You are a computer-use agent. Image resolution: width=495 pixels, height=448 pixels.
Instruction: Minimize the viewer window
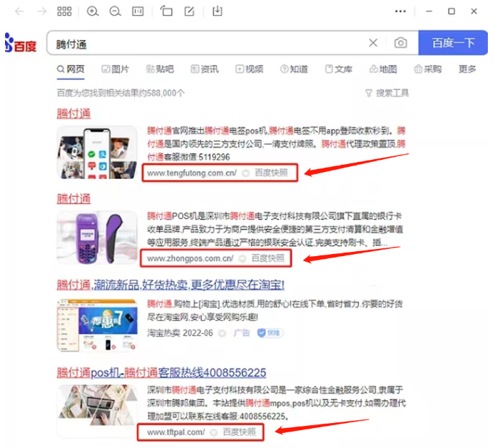(x=429, y=11)
